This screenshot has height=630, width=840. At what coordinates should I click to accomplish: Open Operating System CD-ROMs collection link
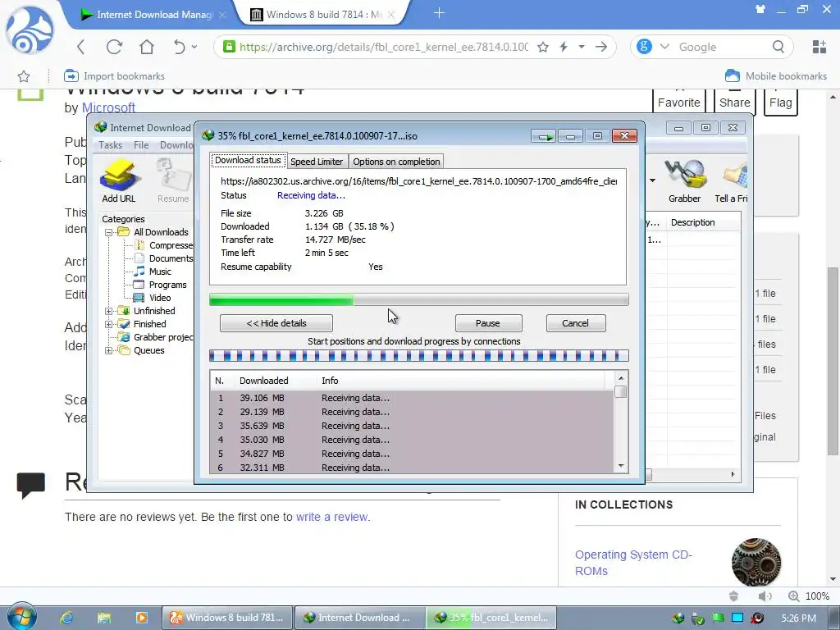click(633, 563)
